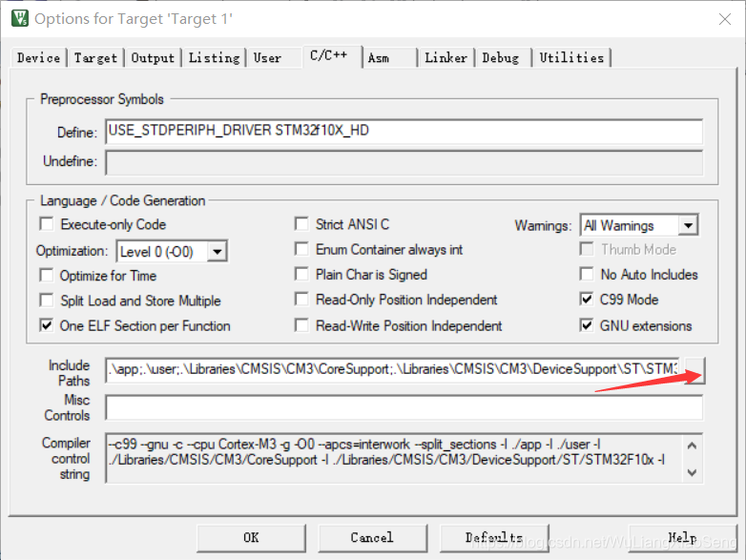The width and height of the screenshot is (746, 560).
Task: Click the Keil uVision icon in title bar
Action: (x=20, y=18)
